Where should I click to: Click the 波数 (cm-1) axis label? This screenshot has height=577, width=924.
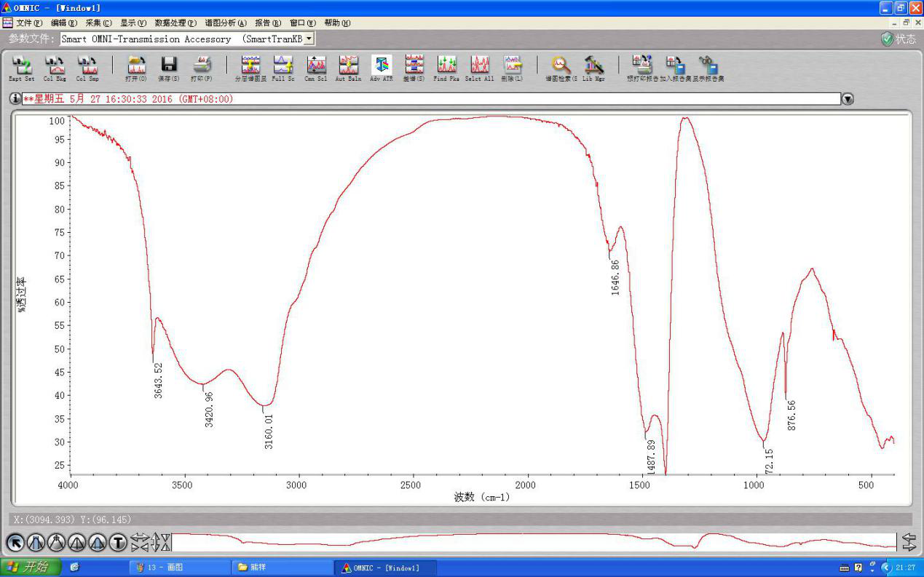482,497
